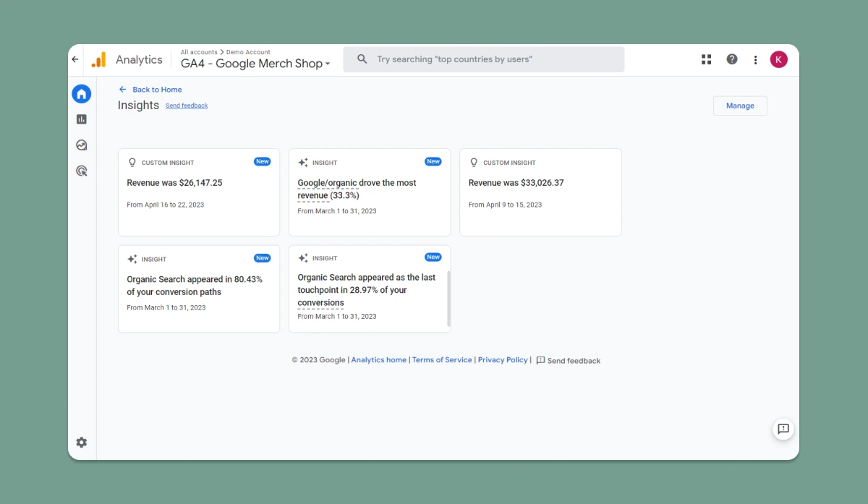This screenshot has width=868, height=504.
Task: Click the scrollbar on the 28.97% card
Action: coord(448,299)
